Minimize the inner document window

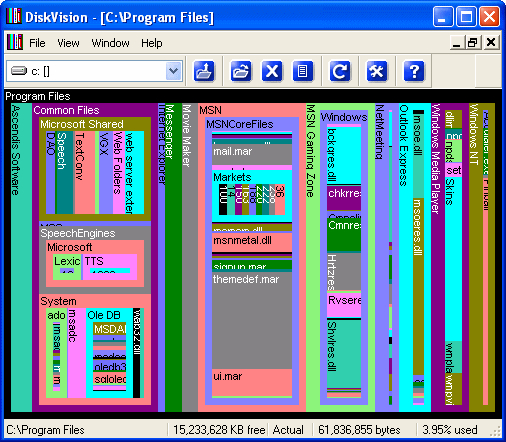456,43
